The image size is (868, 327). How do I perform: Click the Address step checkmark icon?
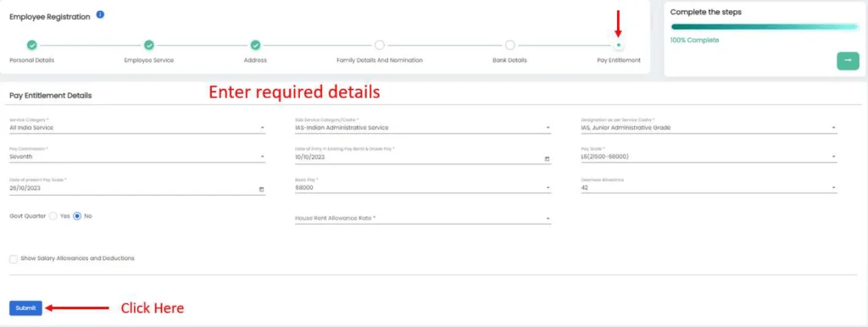255,46
